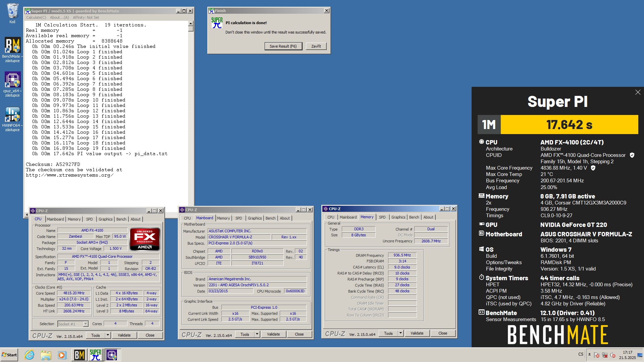Open Tools dropdown arrow in left CPU-Z window
This screenshot has height=362, width=644.
point(108,335)
